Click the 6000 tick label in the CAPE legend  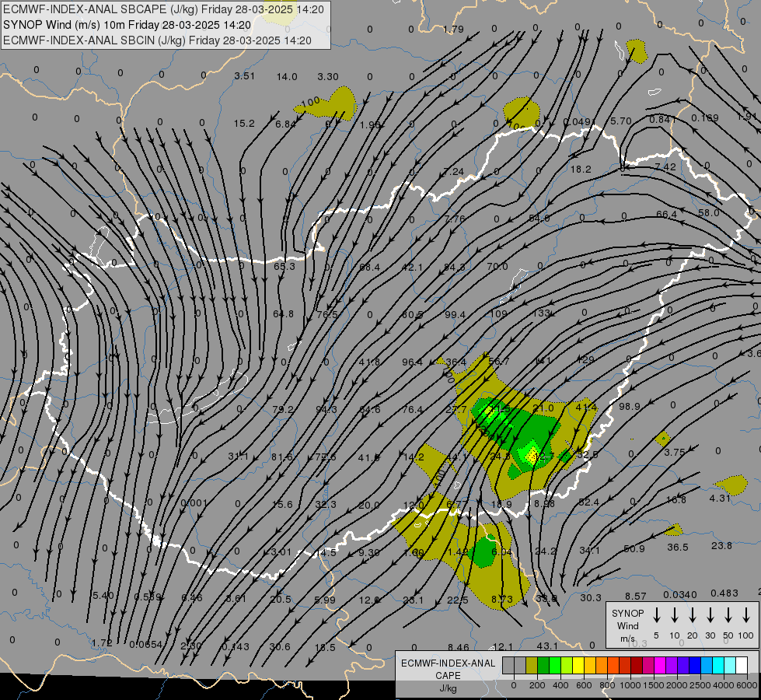(x=746, y=685)
